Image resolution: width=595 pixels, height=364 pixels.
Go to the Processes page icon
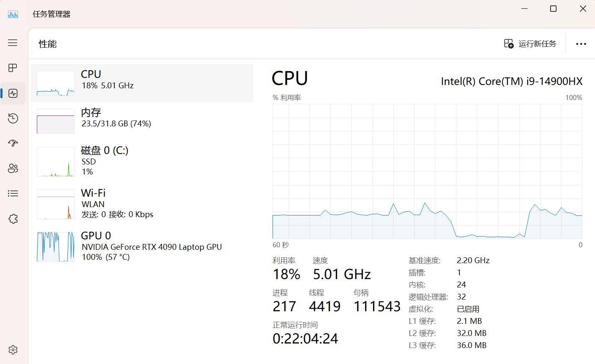coord(13,68)
